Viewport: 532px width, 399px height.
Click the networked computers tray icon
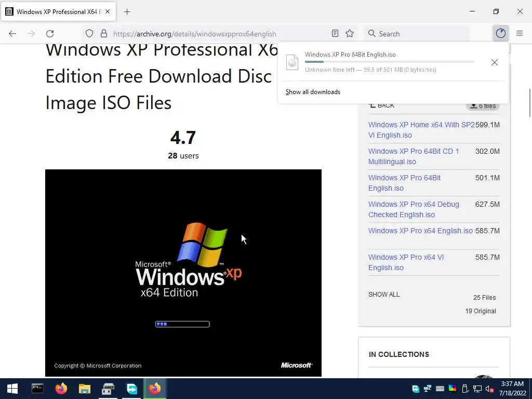point(428,389)
